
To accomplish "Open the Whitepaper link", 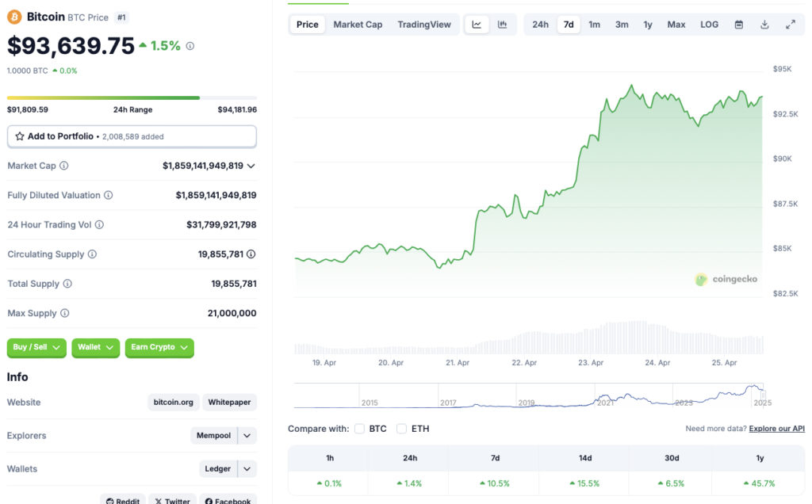I will (x=229, y=402).
